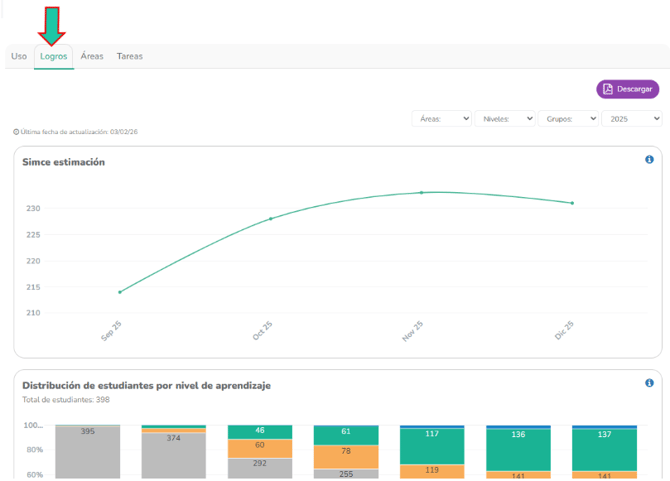Open the Niveles dropdown
The height and width of the screenshot is (481, 670).
click(505, 118)
